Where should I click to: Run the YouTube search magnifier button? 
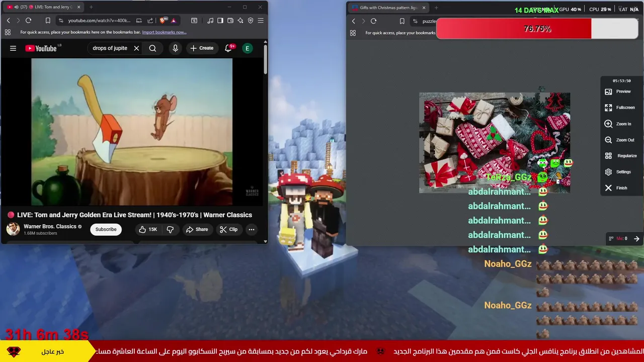(x=152, y=48)
